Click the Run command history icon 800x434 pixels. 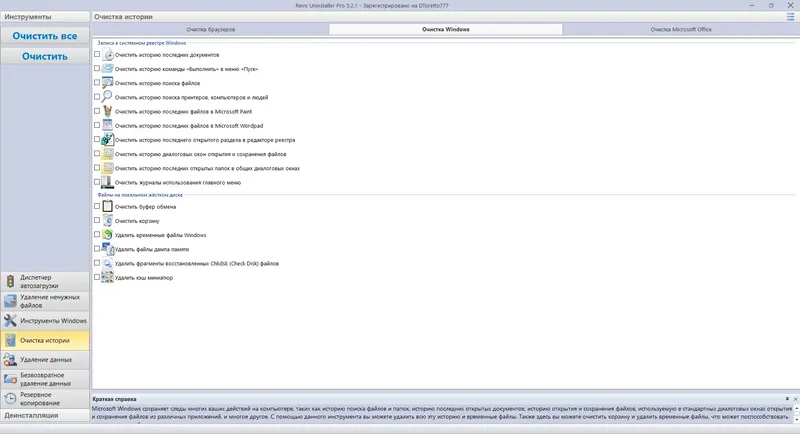(107, 68)
